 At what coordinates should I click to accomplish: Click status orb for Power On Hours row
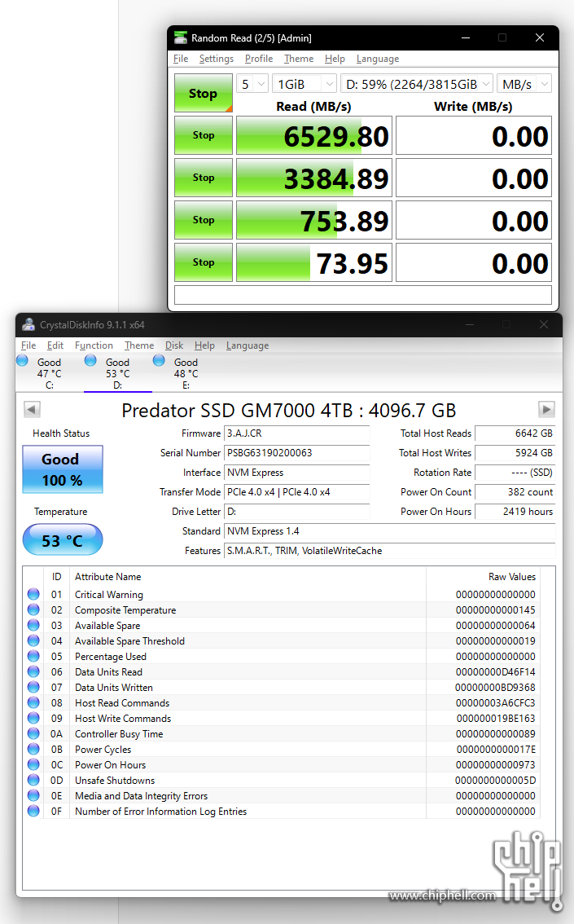pos(33,764)
